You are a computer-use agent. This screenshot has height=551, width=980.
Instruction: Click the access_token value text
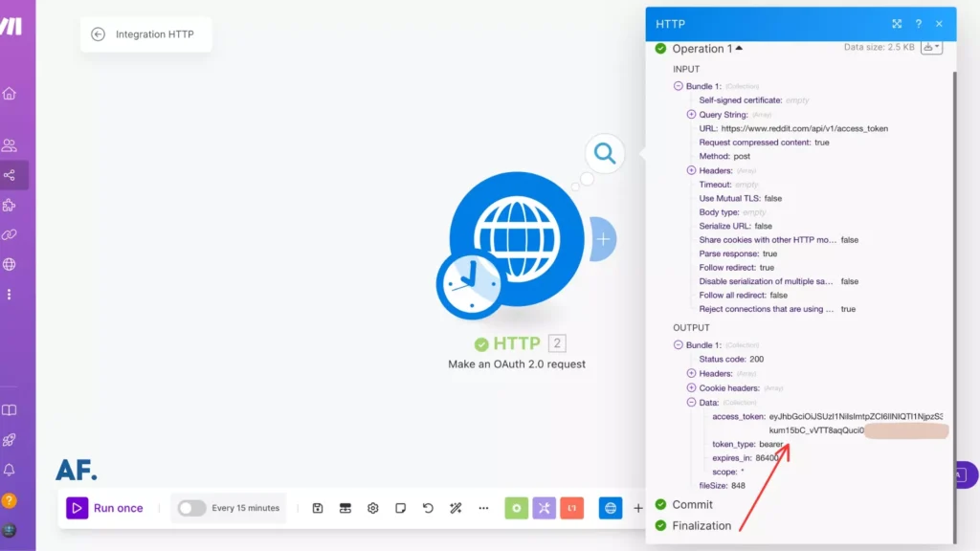pyautogui.click(x=856, y=424)
